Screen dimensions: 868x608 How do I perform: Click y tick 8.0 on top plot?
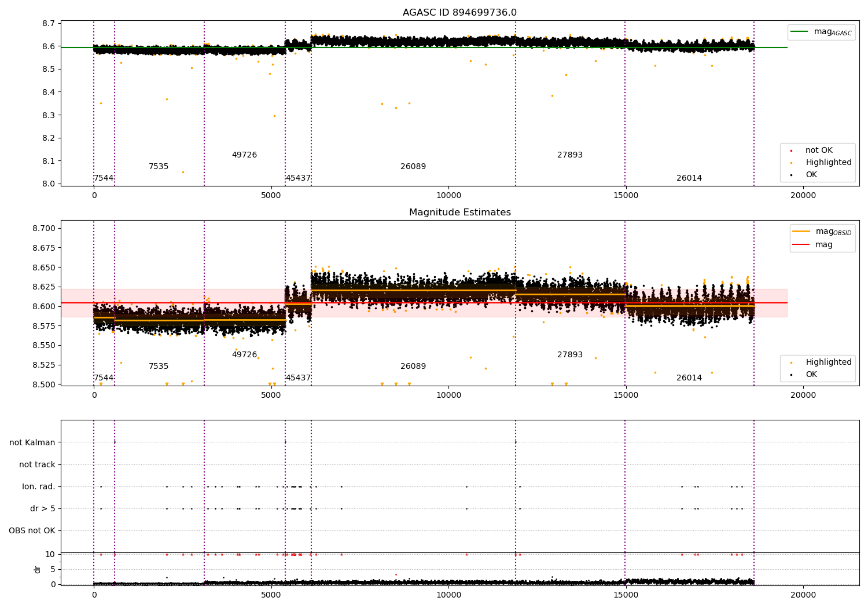point(49,184)
